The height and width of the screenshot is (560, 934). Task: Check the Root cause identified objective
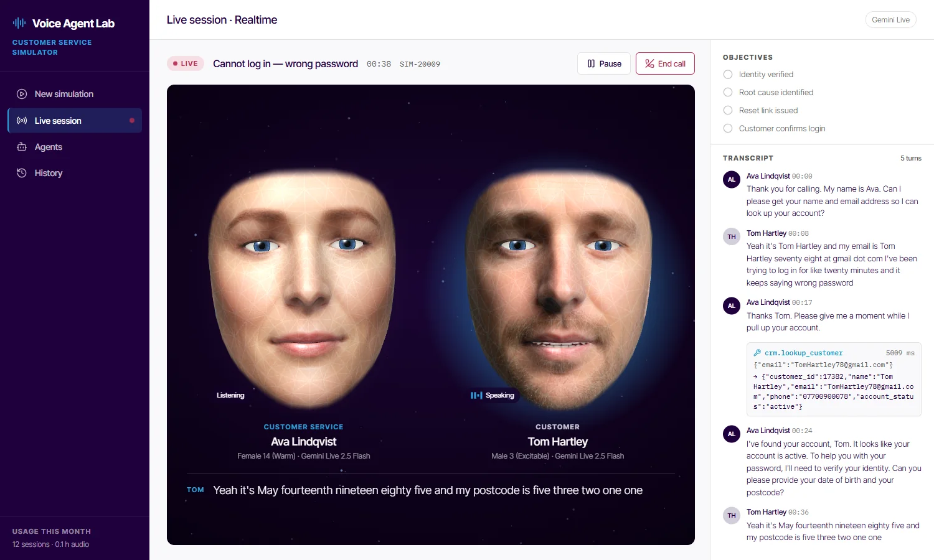point(728,93)
